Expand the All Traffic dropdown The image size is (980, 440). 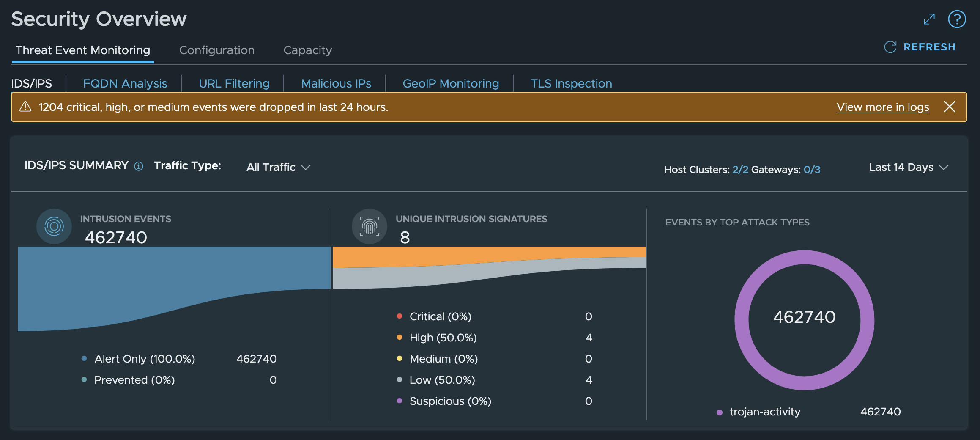tap(279, 167)
